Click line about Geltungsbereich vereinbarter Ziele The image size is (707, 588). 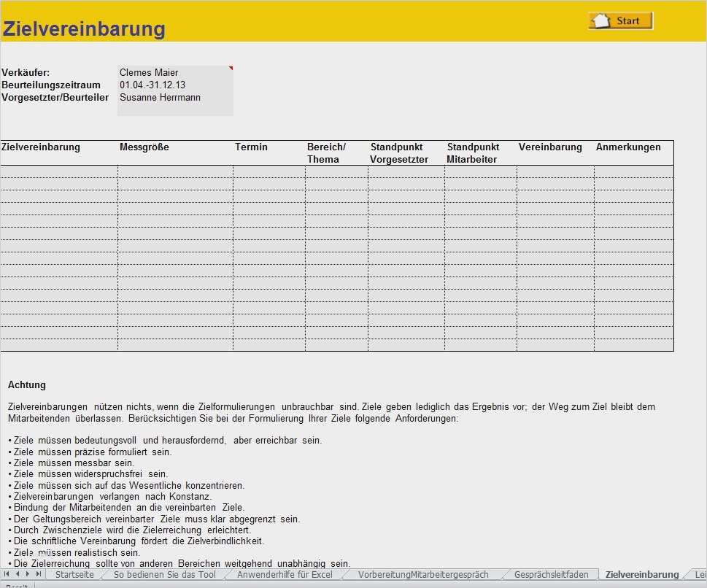pyautogui.click(x=154, y=519)
